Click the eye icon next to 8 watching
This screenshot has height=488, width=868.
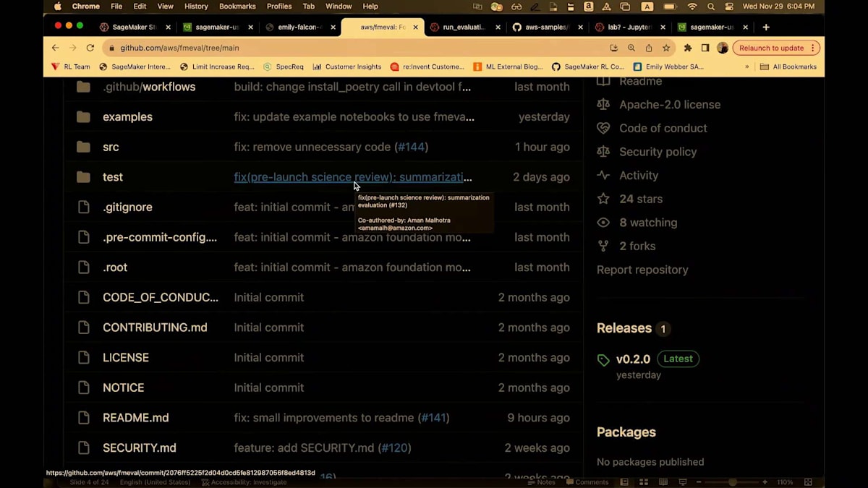click(x=603, y=223)
